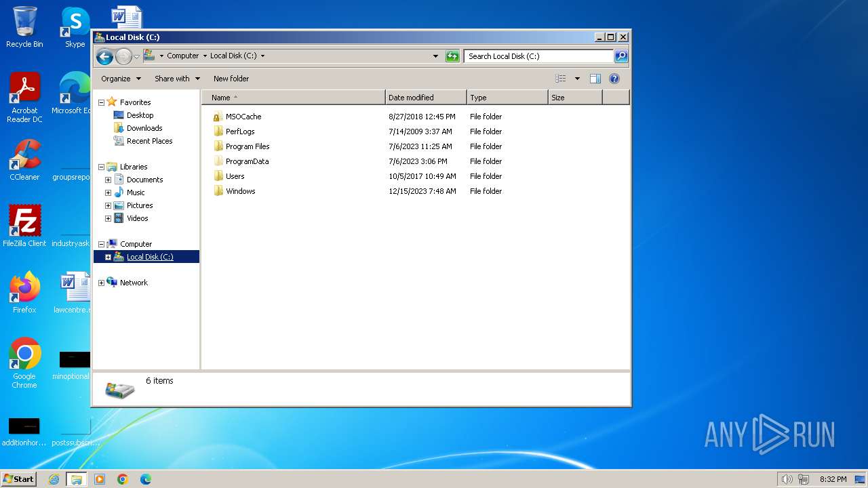Sort by the Name column header

pos(294,98)
